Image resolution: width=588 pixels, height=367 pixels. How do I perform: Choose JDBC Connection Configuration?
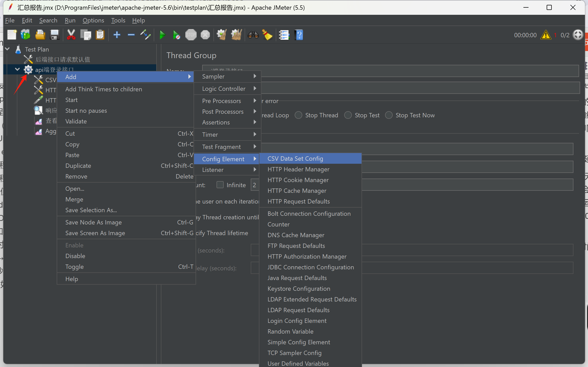click(x=310, y=267)
